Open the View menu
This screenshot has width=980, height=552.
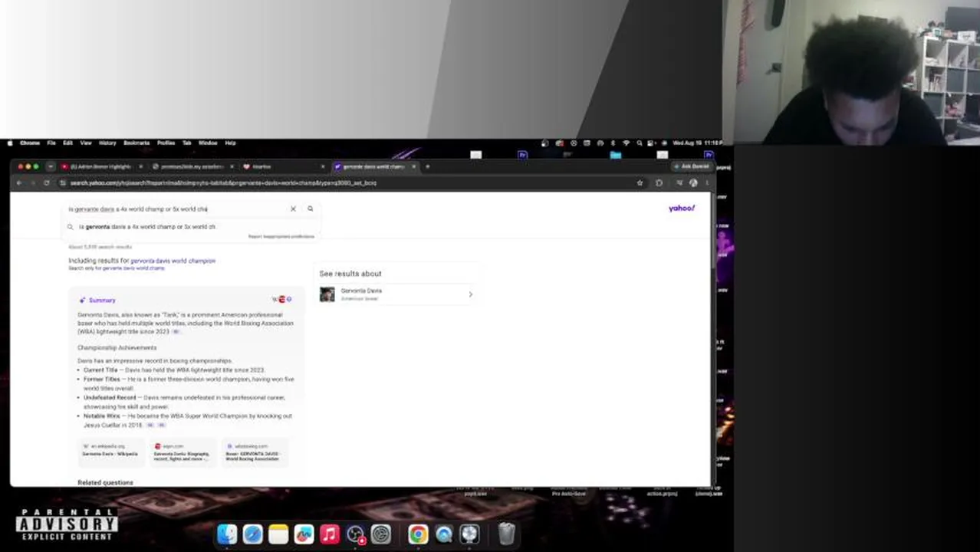pos(86,143)
